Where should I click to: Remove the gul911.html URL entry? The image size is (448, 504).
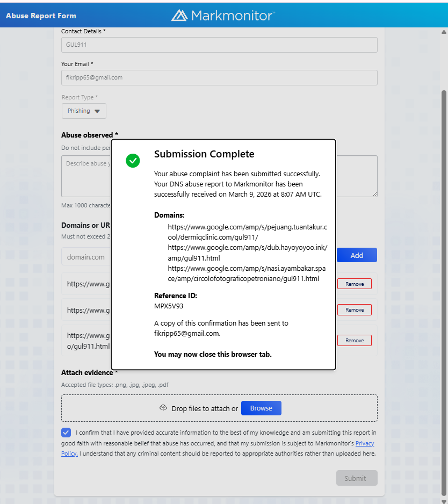coord(355,341)
